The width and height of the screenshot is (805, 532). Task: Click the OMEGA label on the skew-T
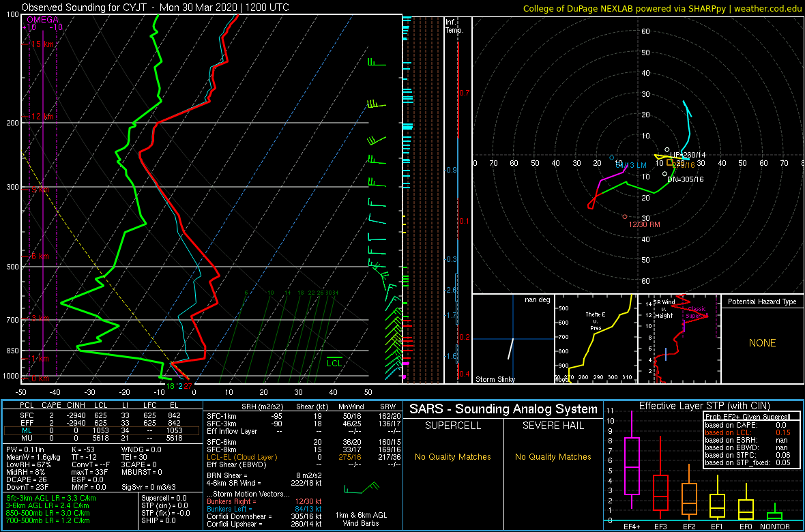coord(42,19)
